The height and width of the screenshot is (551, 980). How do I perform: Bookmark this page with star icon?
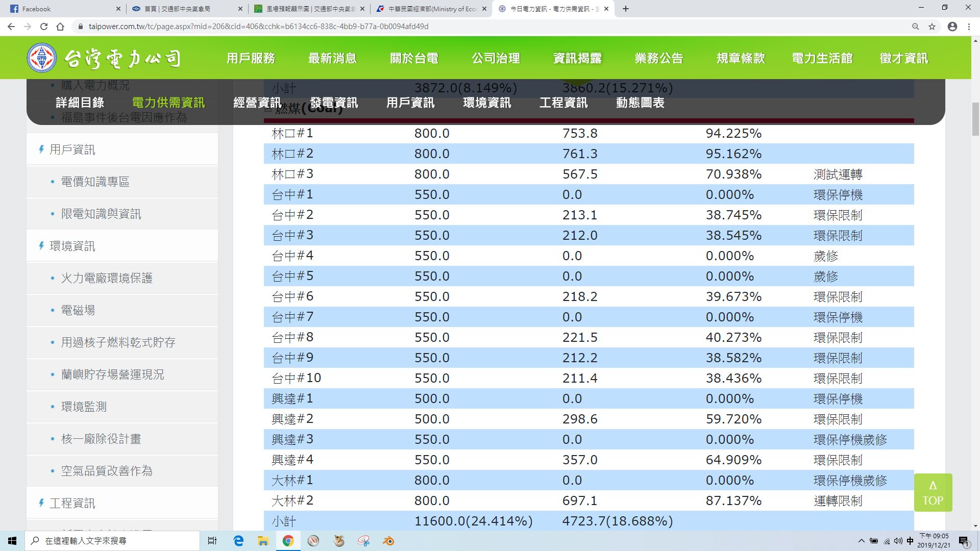coord(932,27)
